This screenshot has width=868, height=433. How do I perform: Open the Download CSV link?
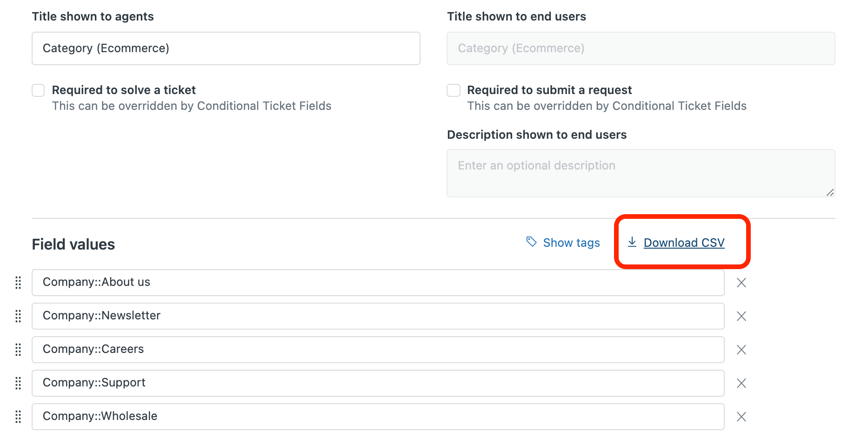pyautogui.click(x=684, y=243)
